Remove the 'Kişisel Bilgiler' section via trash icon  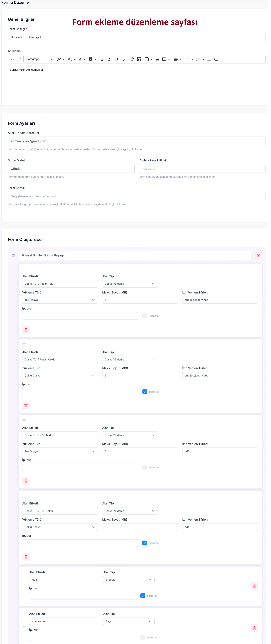[259, 255]
